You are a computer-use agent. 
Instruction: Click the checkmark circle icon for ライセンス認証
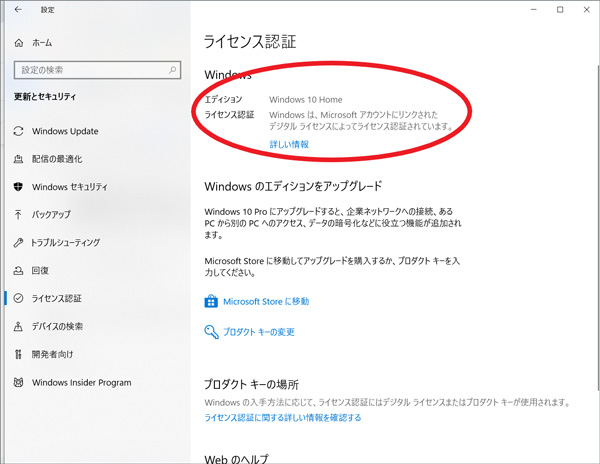click(18, 298)
